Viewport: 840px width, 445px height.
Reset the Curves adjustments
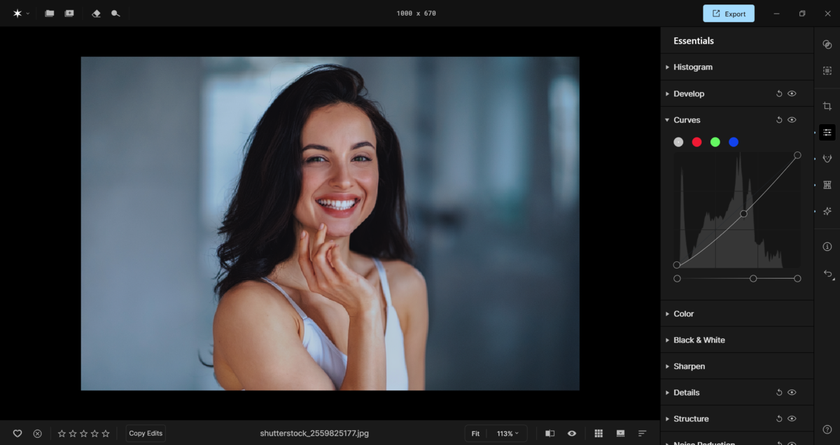(779, 120)
